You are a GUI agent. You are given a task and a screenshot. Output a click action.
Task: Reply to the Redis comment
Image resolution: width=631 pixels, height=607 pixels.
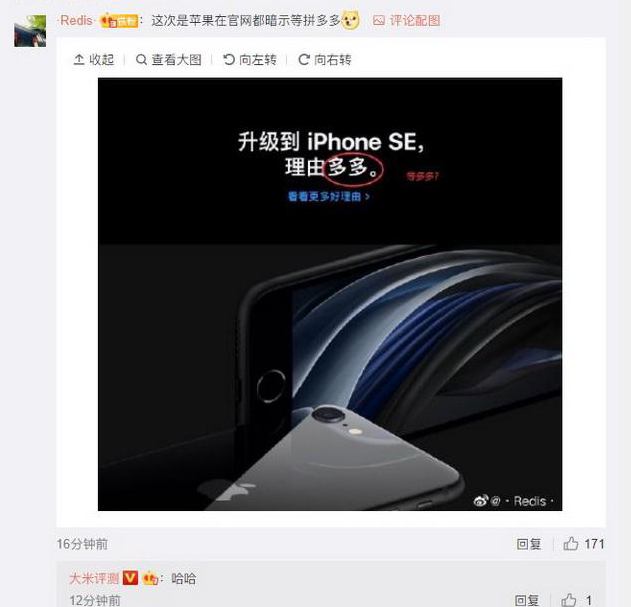pos(528,544)
